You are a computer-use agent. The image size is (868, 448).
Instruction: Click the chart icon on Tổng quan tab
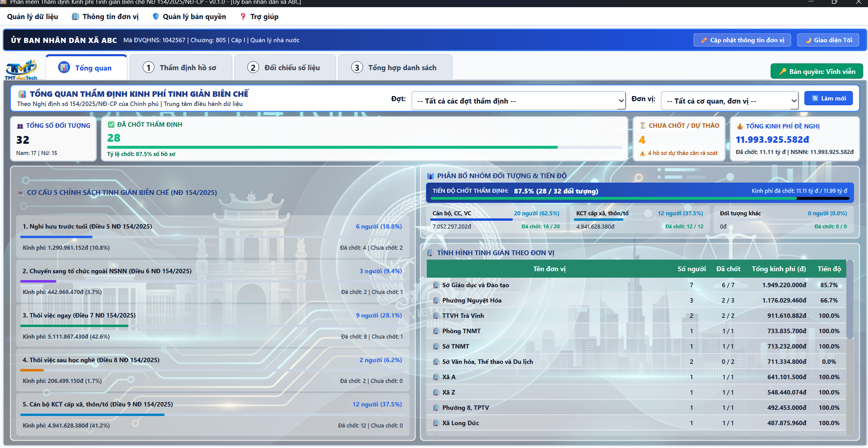click(64, 67)
